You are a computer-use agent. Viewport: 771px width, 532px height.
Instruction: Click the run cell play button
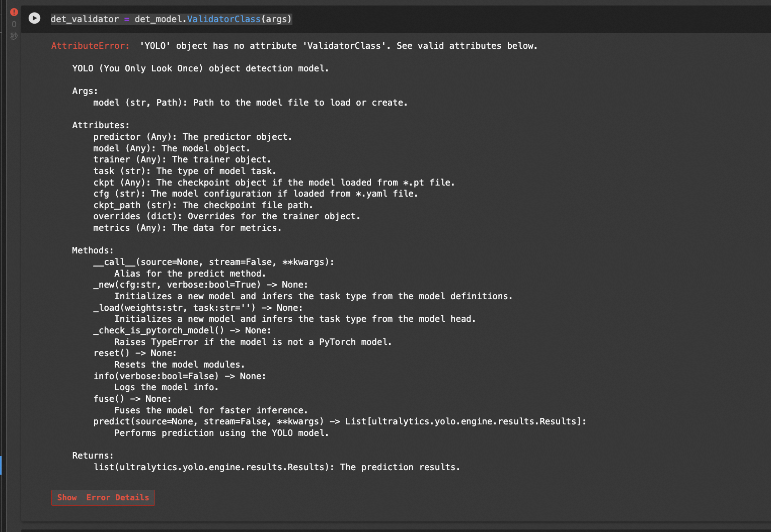(34, 18)
